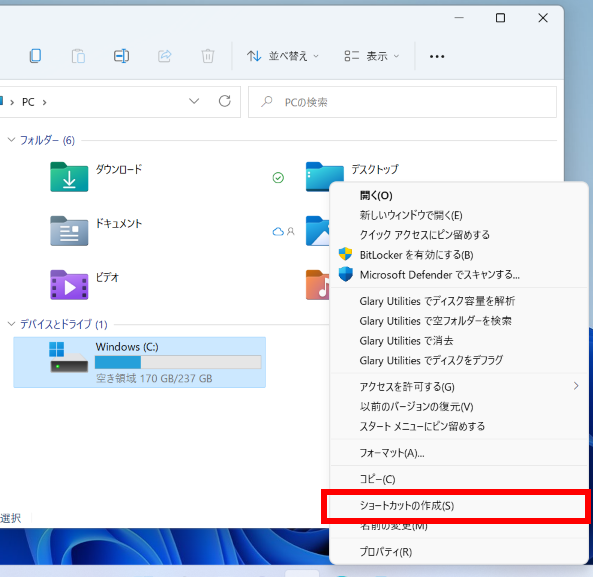Expand the address bar history dropdown
The width and height of the screenshot is (593, 577).
(194, 101)
